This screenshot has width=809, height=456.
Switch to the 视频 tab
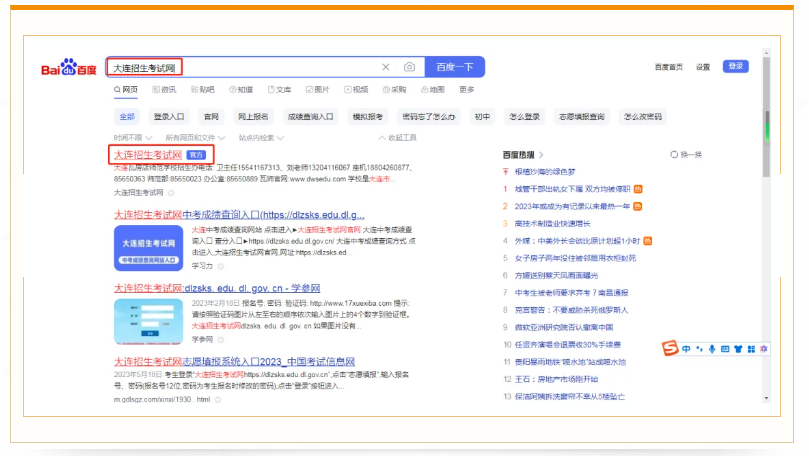[355, 89]
